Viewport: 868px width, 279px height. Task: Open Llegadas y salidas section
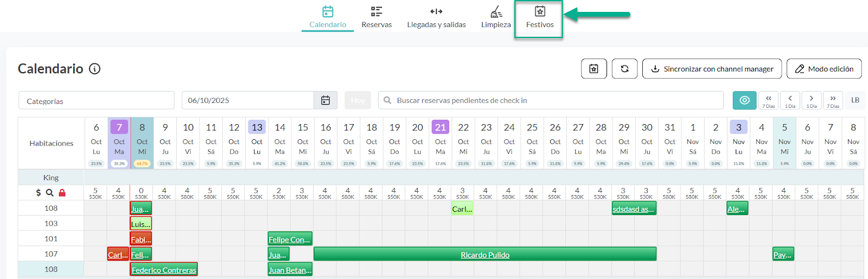(x=436, y=18)
